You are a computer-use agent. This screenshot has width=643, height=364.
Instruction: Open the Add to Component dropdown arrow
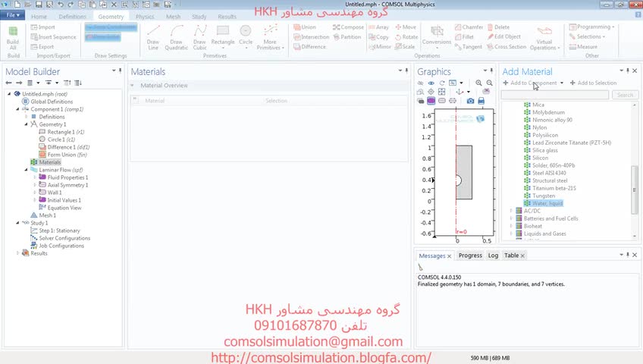click(562, 83)
